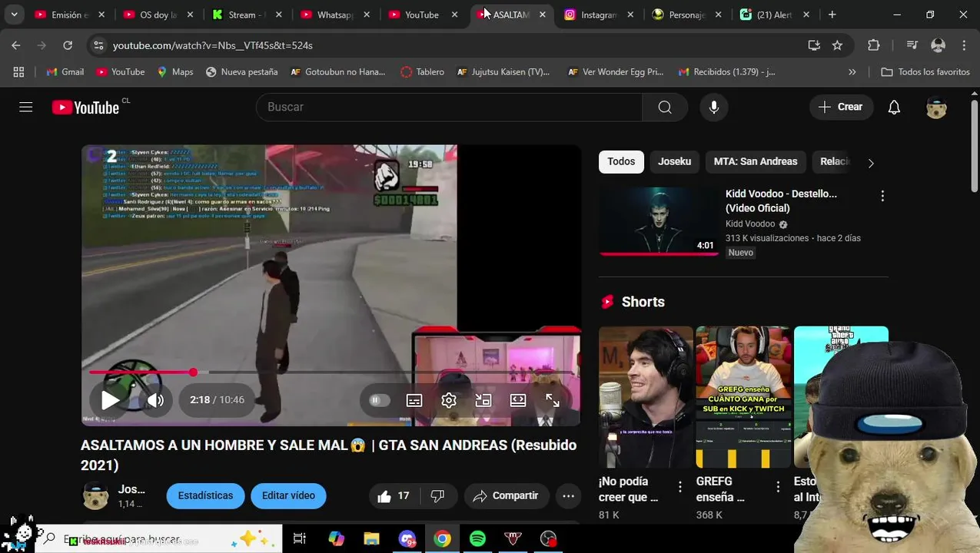980x553 pixels.
Task: Open the media control icon in toolbar
Action: (912, 45)
